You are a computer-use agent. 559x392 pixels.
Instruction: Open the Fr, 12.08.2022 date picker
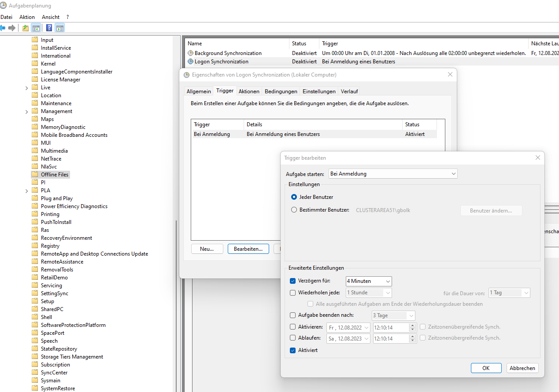tap(348, 327)
